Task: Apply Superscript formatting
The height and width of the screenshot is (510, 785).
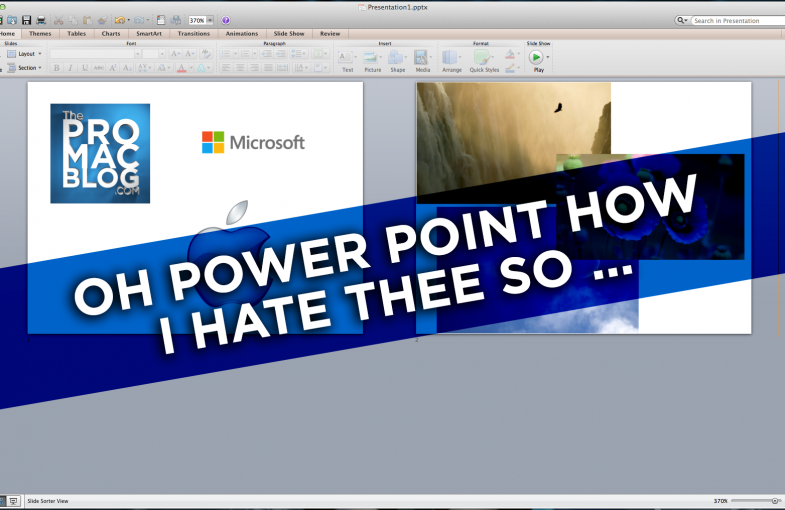Action: [x=113, y=68]
